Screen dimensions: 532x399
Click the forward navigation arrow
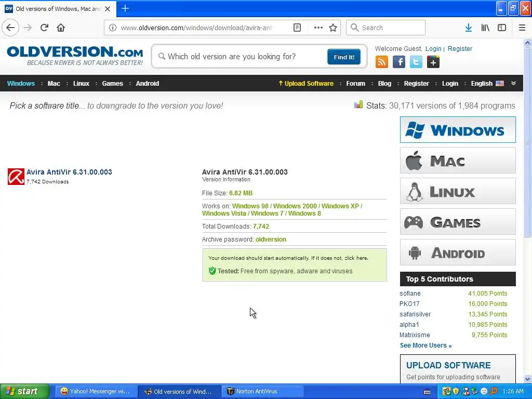coord(28,28)
